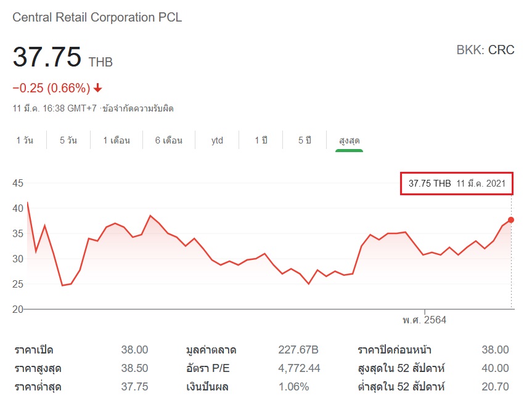The image size is (532, 404).
Task: Switch to the 5 ปี chart tab
Action: click(x=305, y=140)
